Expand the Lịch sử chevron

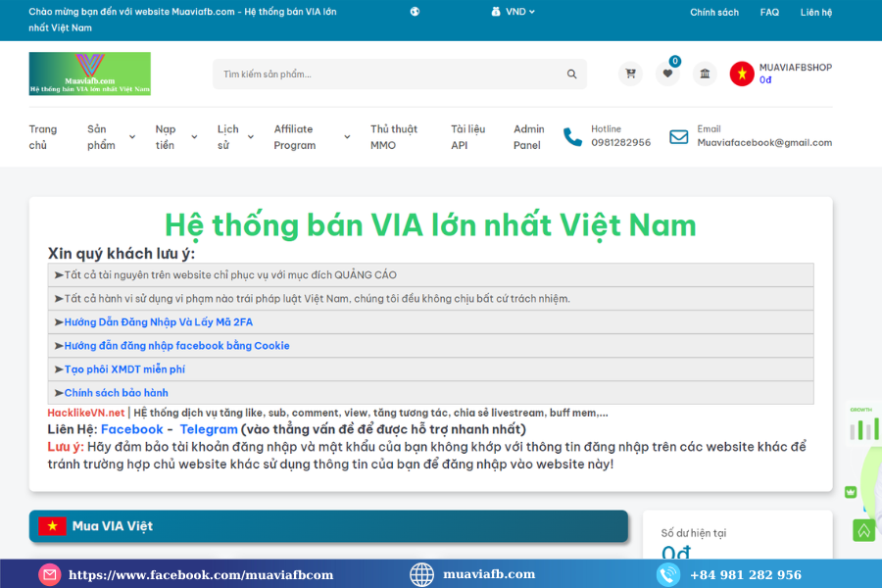[x=251, y=137]
